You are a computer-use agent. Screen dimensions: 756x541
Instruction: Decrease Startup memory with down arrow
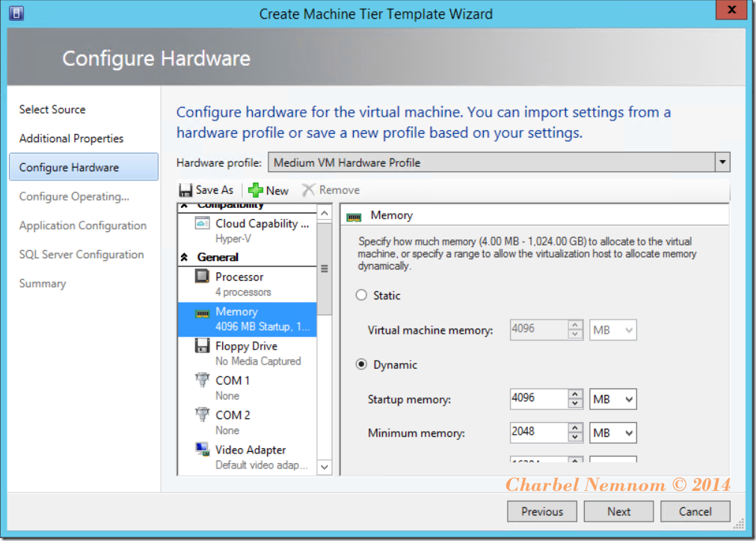click(575, 404)
